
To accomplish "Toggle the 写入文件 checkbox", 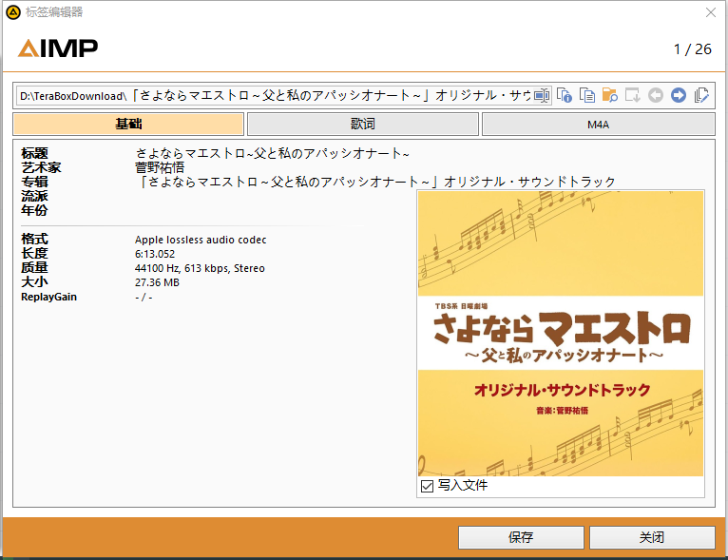I will coord(427,486).
